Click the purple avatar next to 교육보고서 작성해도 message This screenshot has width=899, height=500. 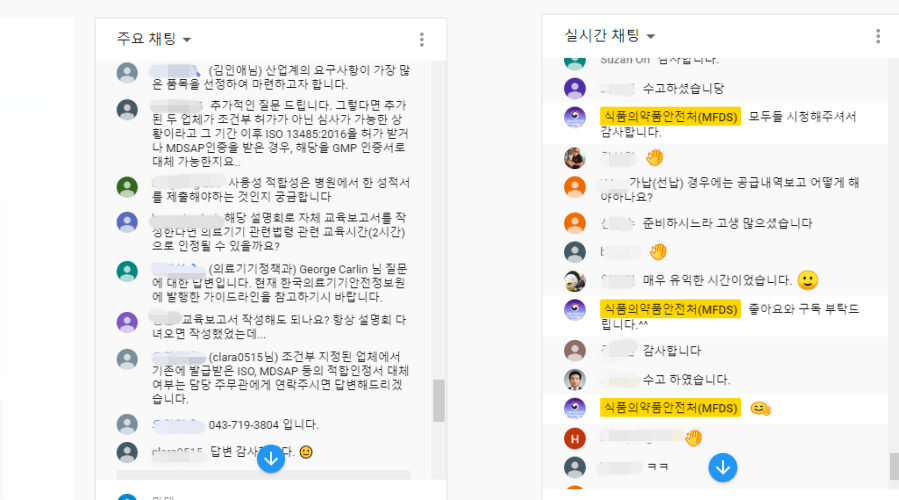[127, 322]
